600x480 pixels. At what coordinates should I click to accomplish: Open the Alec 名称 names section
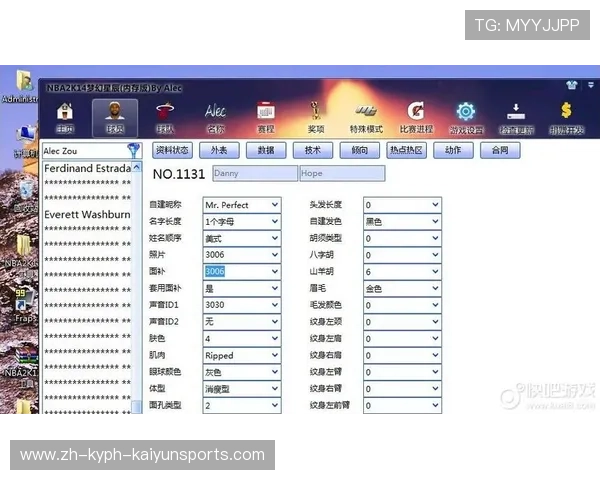pos(215,118)
